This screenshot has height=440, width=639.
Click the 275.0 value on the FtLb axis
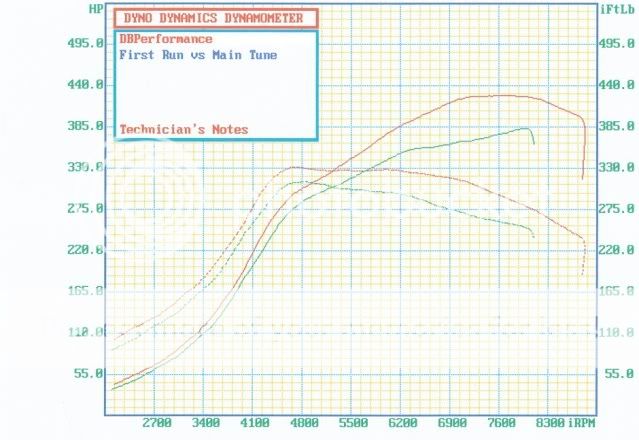pos(615,209)
